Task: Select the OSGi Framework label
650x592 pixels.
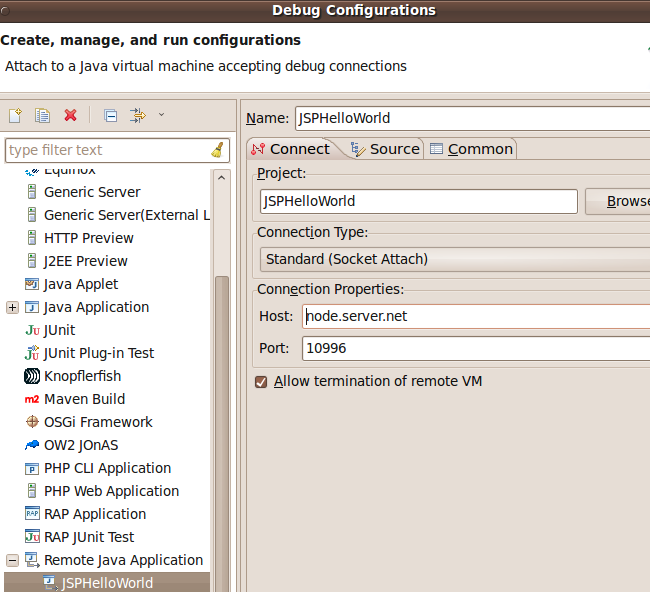Action: (98, 422)
